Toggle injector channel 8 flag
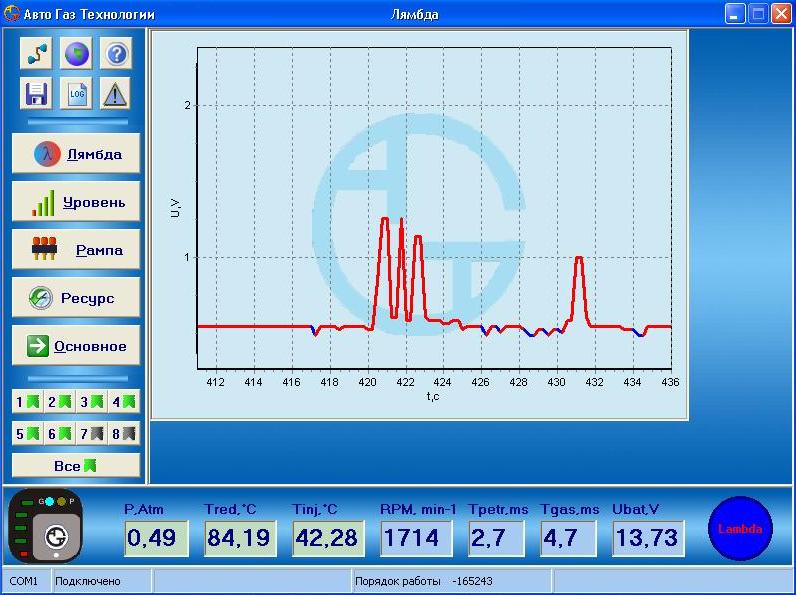 click(x=124, y=434)
